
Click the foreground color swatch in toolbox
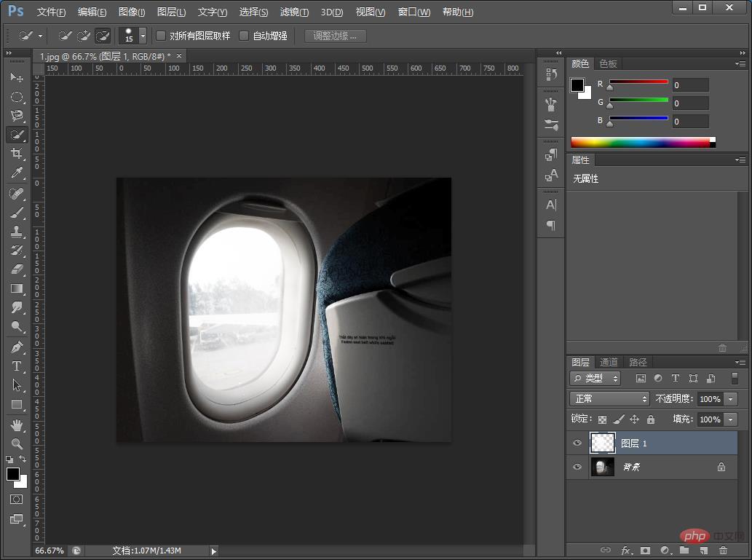point(13,474)
